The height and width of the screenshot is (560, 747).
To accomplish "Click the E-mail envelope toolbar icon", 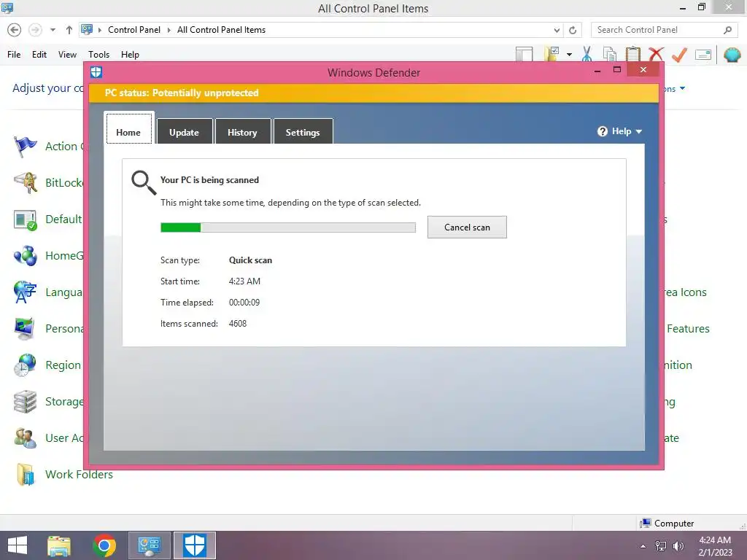I will pos(703,54).
